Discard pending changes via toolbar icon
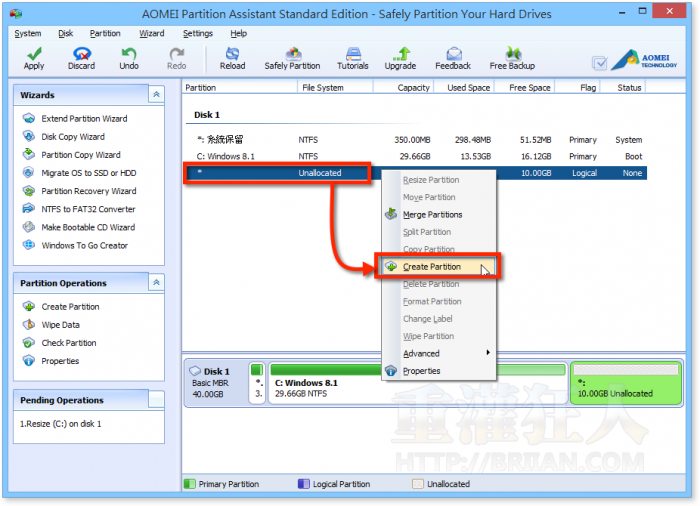This screenshot has width=700, height=506. coord(81,58)
